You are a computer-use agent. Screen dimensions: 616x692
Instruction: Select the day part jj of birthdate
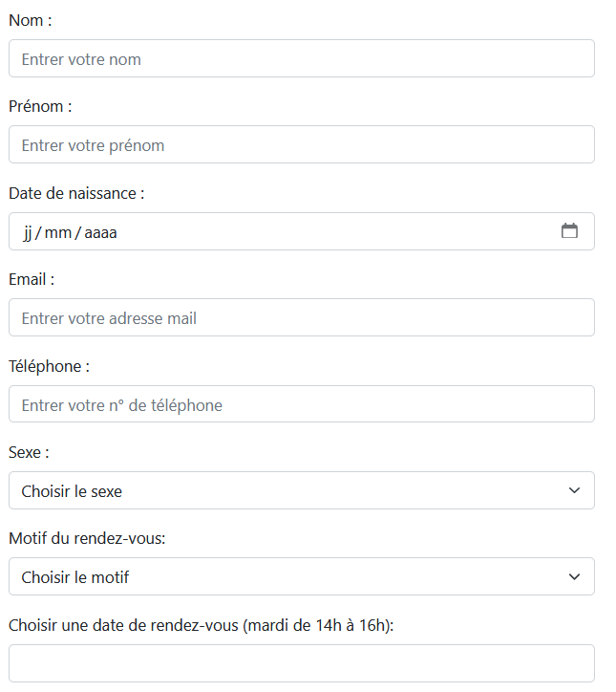[x=28, y=232]
